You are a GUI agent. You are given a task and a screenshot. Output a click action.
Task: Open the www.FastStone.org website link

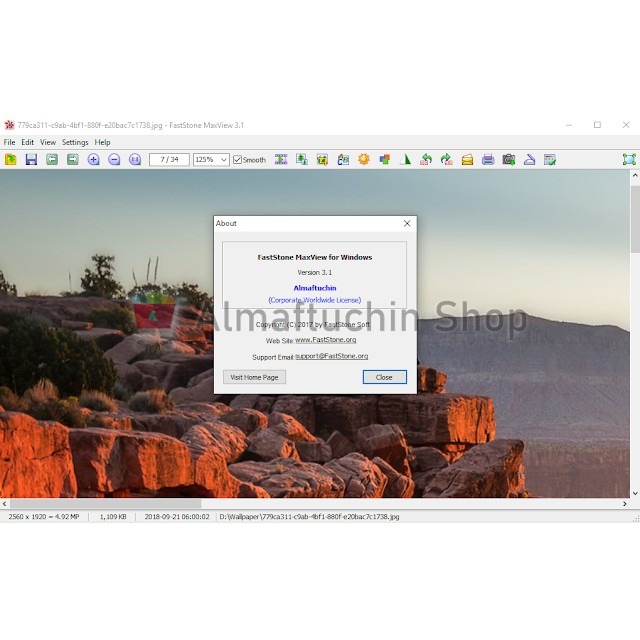[325, 340]
